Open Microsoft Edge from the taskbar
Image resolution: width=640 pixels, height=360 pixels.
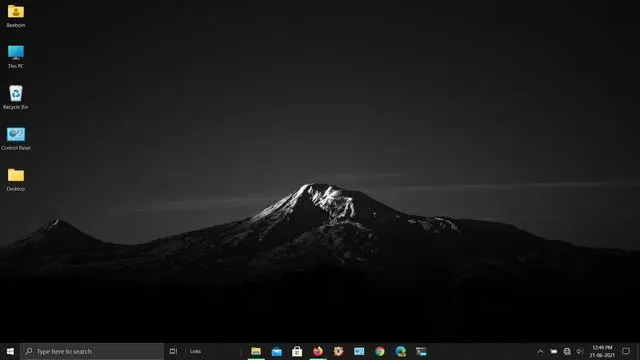tap(400, 351)
